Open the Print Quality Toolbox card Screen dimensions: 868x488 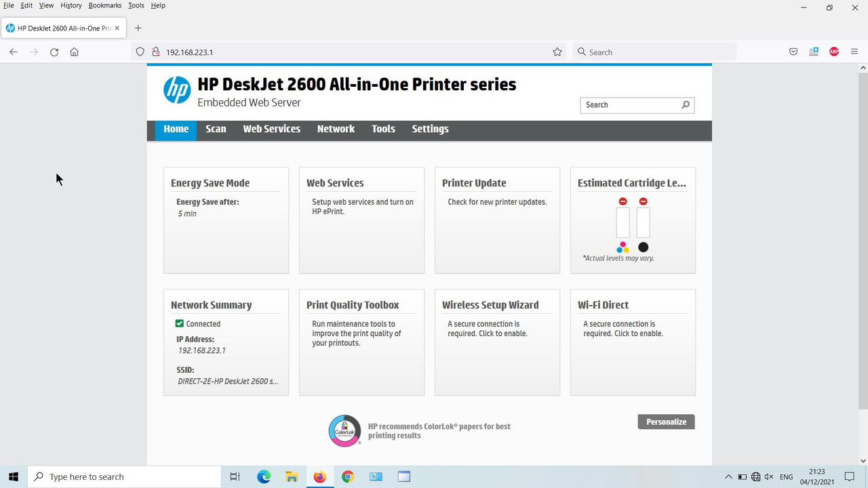[361, 342]
